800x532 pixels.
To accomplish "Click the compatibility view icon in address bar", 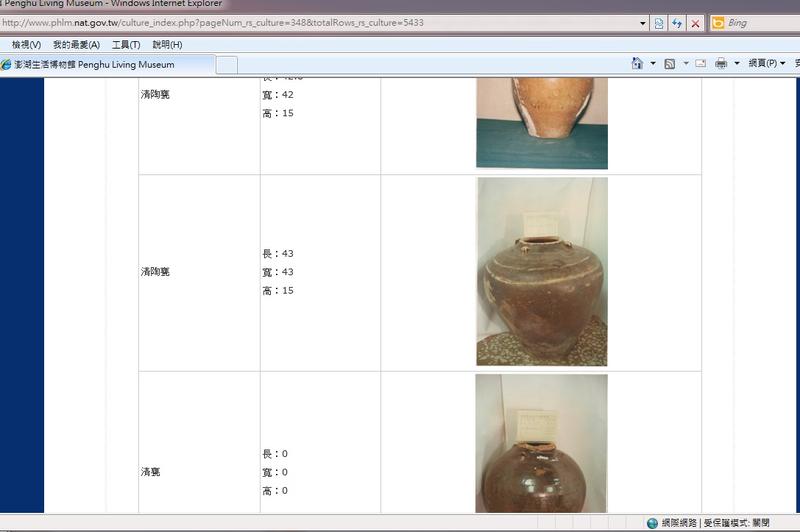I will pyautogui.click(x=659, y=23).
